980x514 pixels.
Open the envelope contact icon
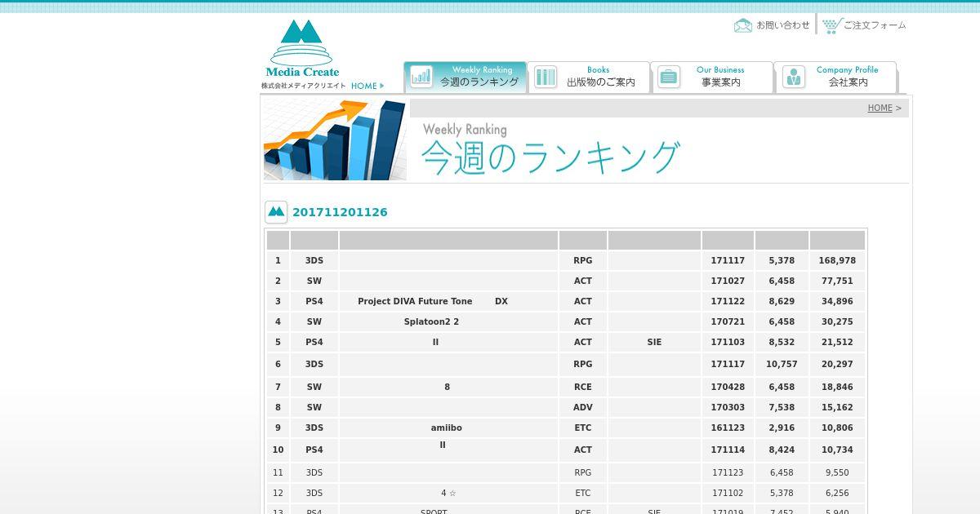pos(743,25)
